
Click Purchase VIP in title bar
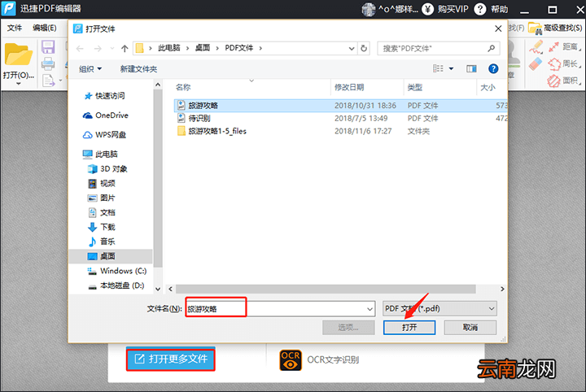click(445, 9)
